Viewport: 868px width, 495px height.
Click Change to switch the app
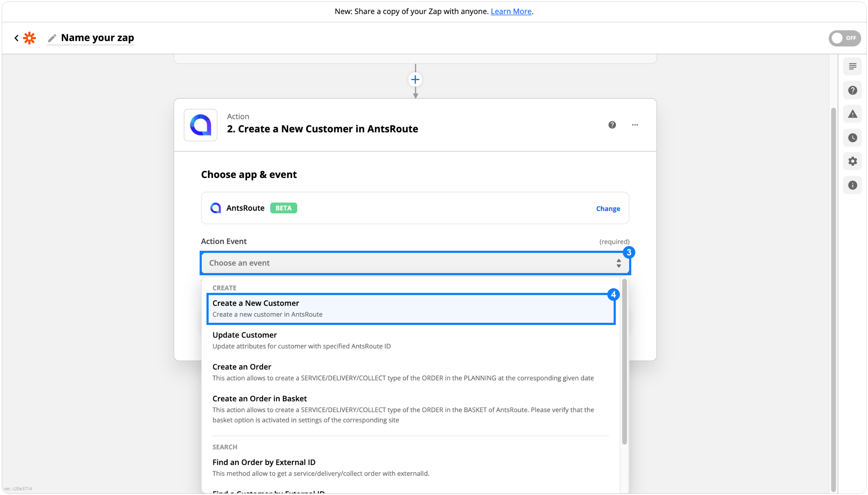(608, 209)
